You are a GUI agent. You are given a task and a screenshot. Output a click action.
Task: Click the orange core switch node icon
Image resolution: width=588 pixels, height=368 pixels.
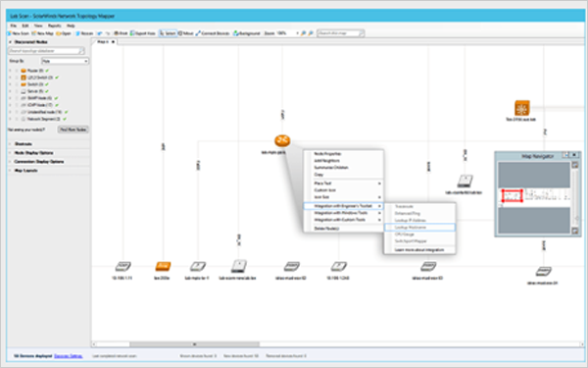[x=521, y=108]
